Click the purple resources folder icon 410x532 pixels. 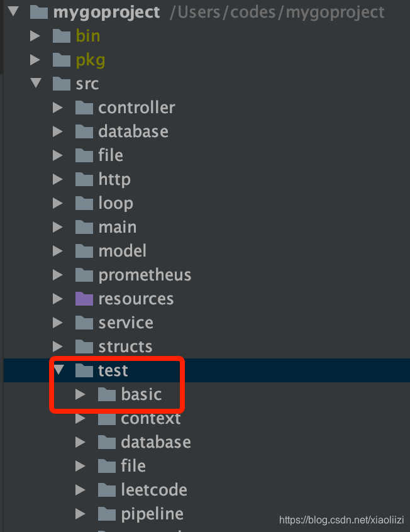point(84,299)
